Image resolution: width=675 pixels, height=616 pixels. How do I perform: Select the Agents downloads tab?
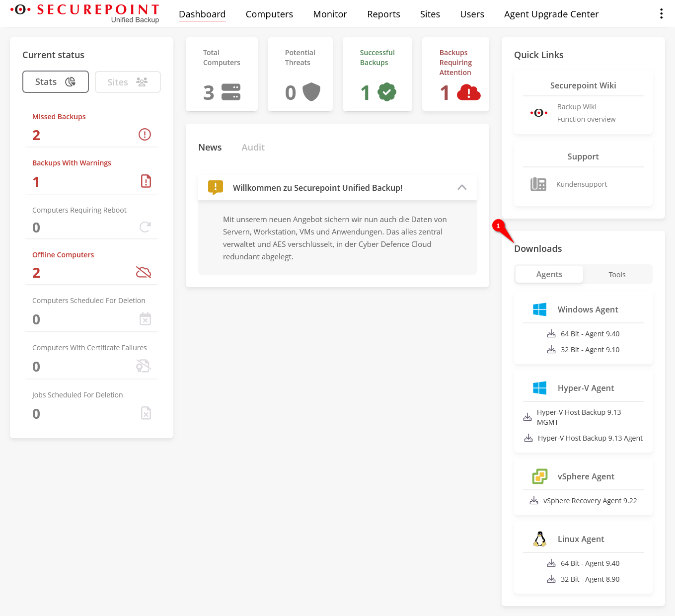pos(549,274)
